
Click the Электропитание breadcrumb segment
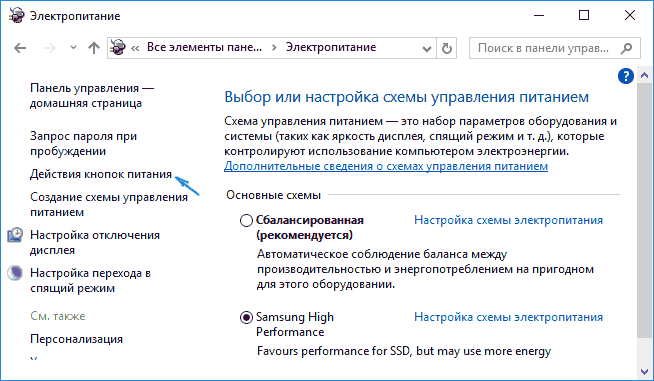click(331, 47)
